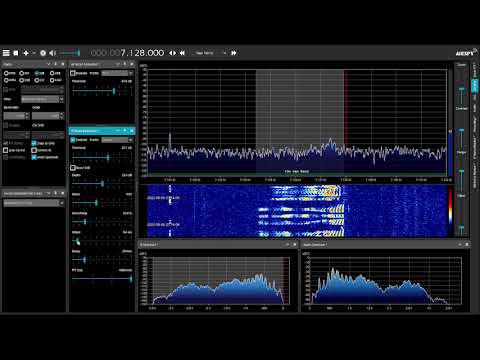480x360 pixels.
Task: Disable highlighted Noise Reduction Enabled checkbox
Action: (73, 140)
